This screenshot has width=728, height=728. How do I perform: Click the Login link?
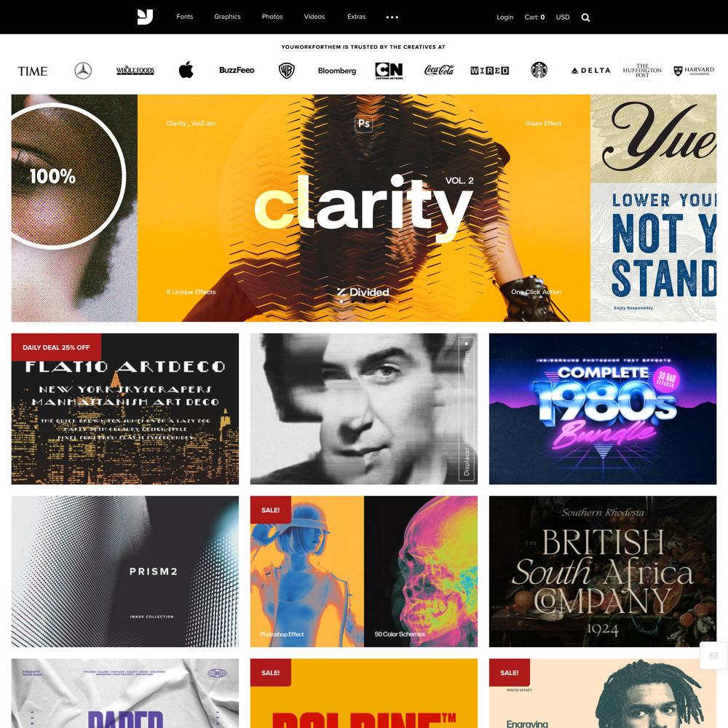pyautogui.click(x=505, y=17)
